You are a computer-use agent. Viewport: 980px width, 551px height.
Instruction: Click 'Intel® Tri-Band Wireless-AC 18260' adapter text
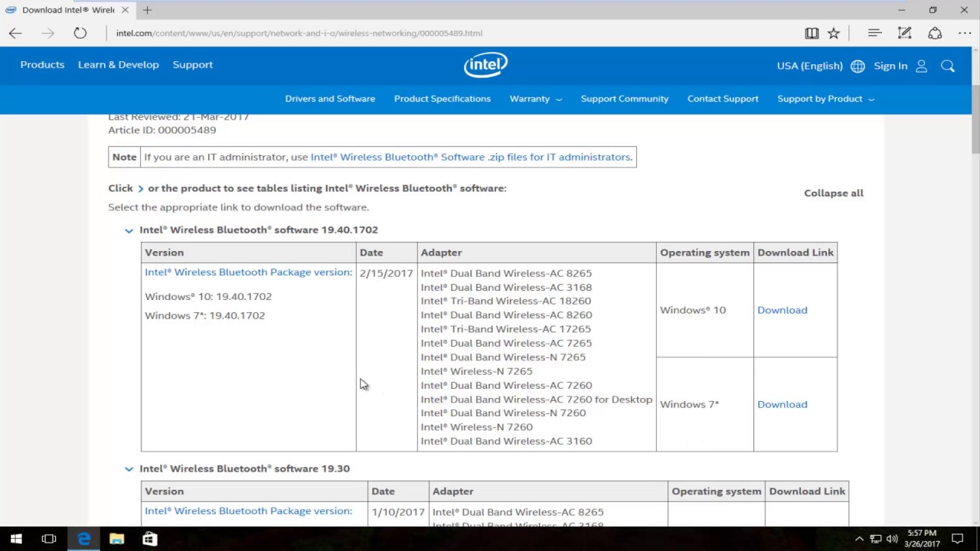pyautogui.click(x=505, y=302)
